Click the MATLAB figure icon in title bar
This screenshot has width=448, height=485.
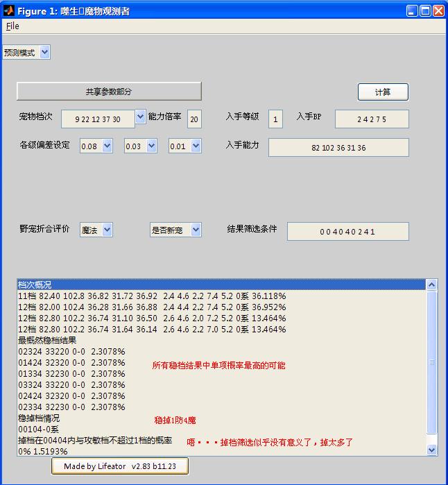[9, 10]
